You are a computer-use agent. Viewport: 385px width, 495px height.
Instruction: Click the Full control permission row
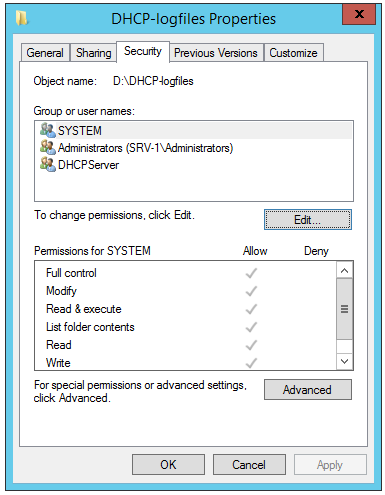click(x=185, y=273)
